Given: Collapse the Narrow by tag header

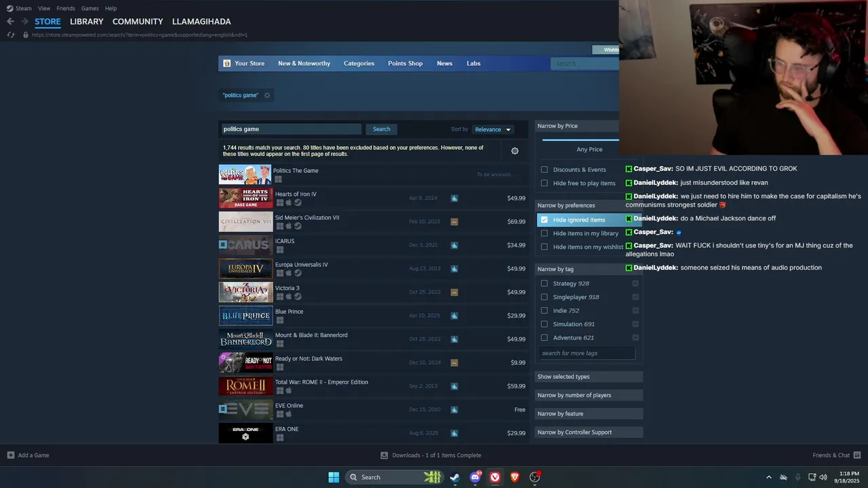Looking at the screenshot, I should pos(589,269).
